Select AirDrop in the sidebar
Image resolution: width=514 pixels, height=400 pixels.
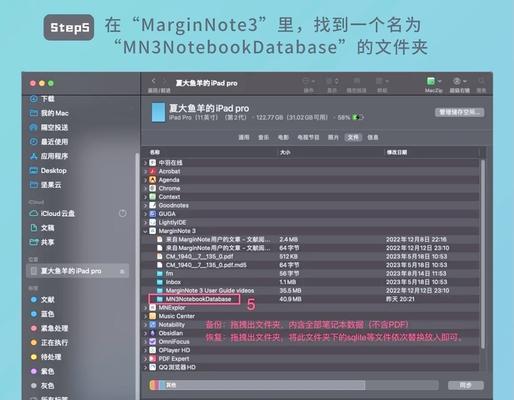(49, 127)
